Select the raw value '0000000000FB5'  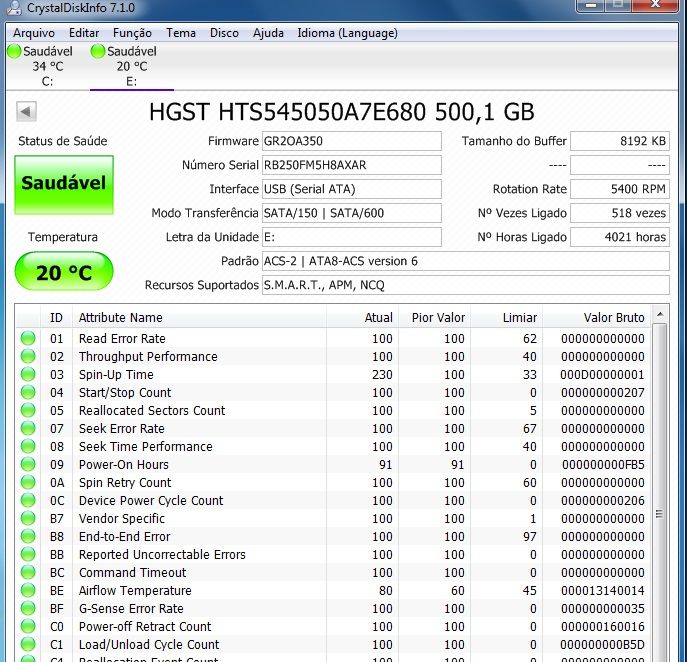coord(603,464)
